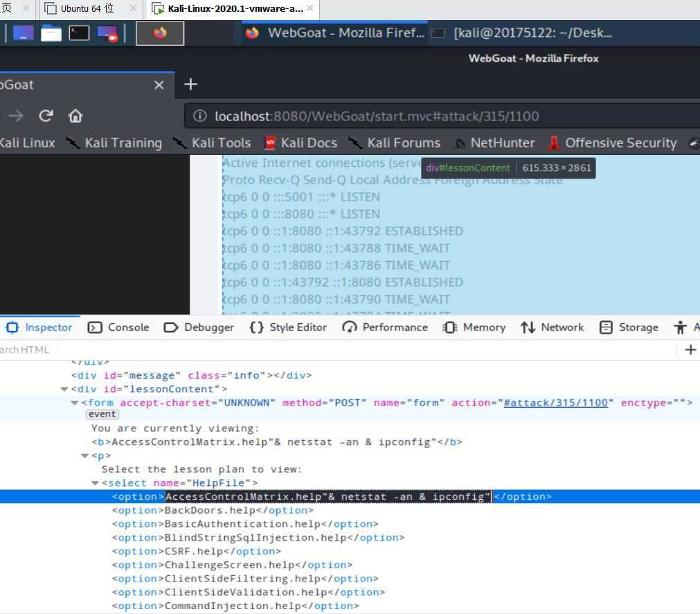Open the file manager panel icon
This screenshot has height=614, width=700.
[x=51, y=33]
